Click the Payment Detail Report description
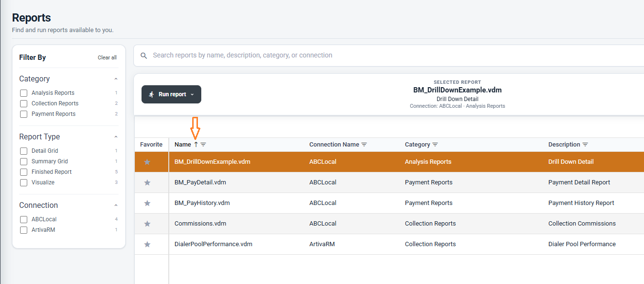 [579, 182]
